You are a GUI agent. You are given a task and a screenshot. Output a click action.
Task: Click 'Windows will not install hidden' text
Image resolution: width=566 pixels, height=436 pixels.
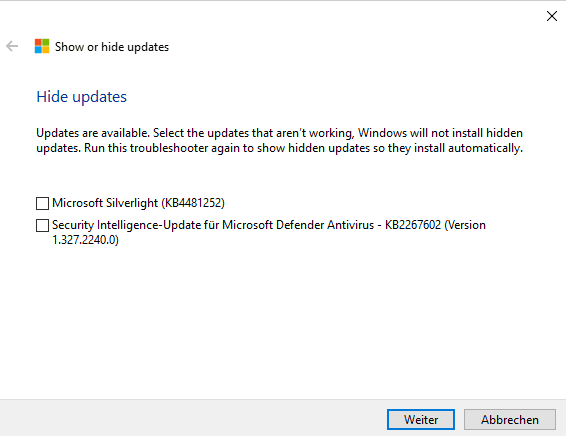[x=440, y=133]
